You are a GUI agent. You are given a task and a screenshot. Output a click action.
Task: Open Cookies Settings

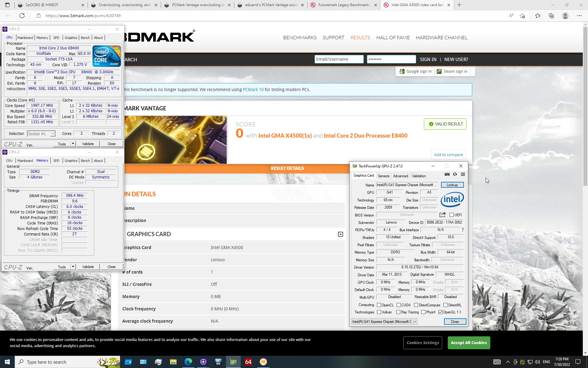pyautogui.click(x=423, y=343)
